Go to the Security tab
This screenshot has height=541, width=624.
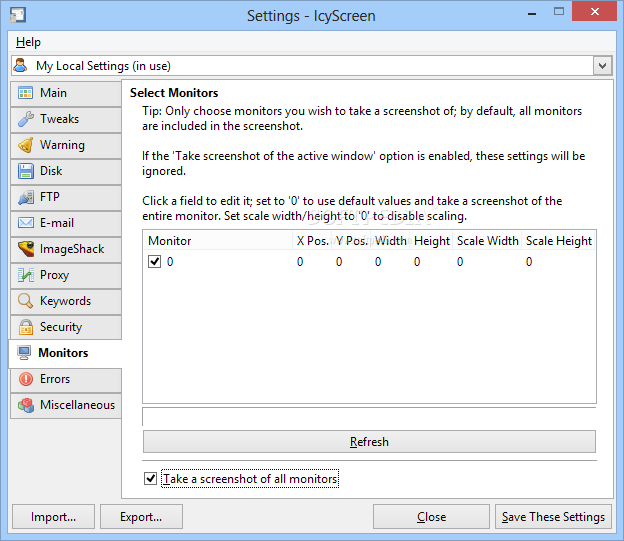(x=66, y=327)
